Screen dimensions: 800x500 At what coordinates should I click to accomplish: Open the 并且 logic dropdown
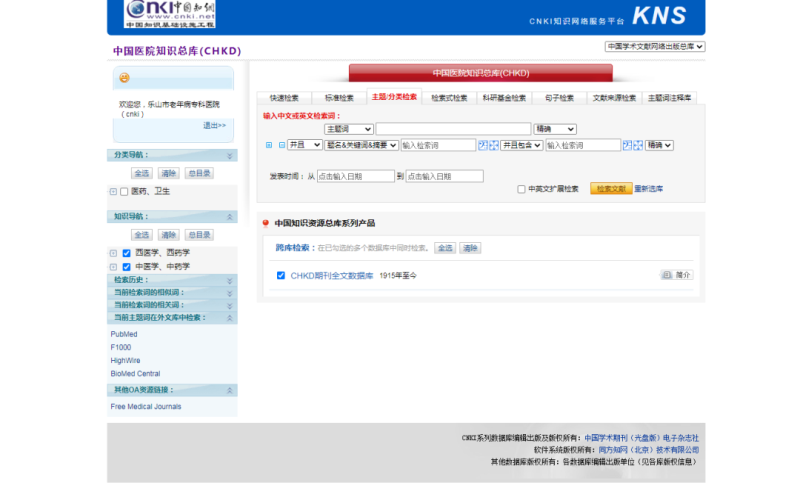[305, 145]
